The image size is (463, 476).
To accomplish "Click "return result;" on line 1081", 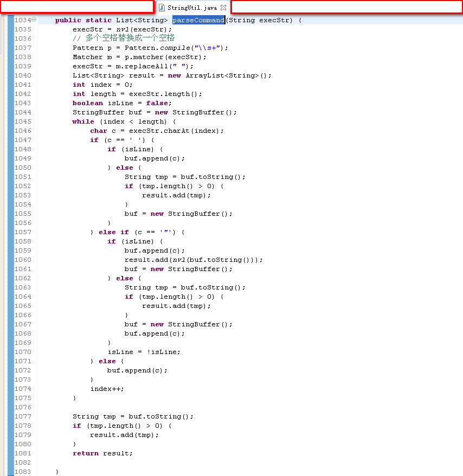I will coord(102,453).
